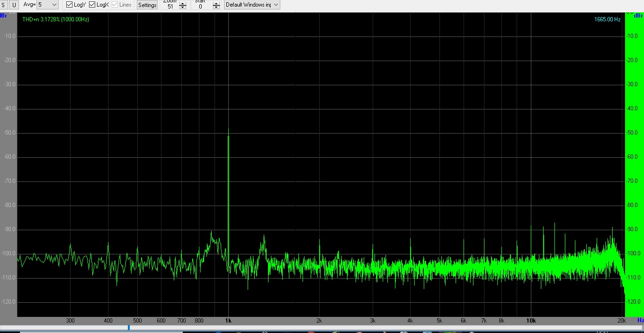Open the Settings dialog
644x333 pixels.
(x=147, y=5)
